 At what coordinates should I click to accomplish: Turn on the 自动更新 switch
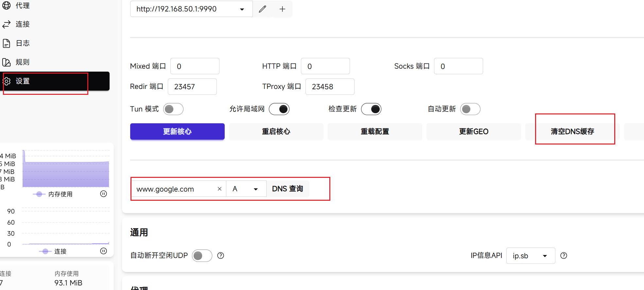click(x=470, y=109)
